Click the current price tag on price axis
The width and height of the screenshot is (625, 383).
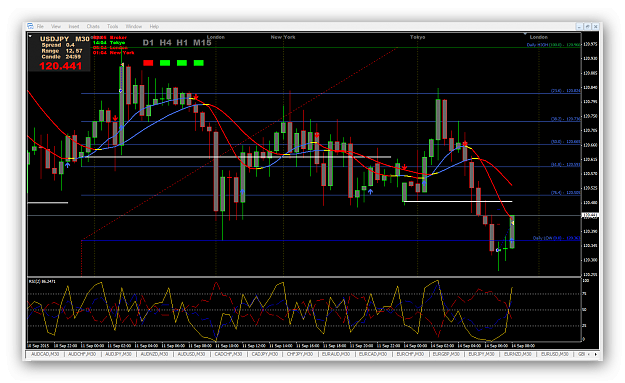[x=590, y=215]
